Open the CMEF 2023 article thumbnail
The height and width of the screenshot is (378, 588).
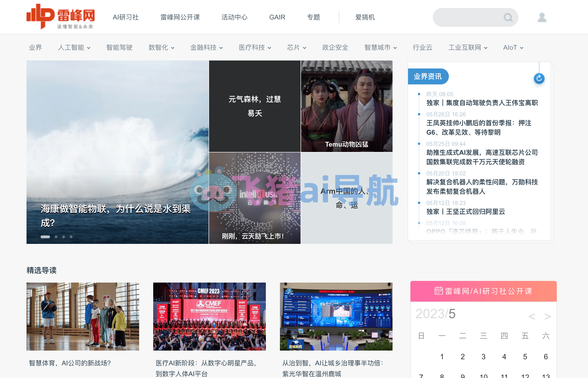[209, 316]
